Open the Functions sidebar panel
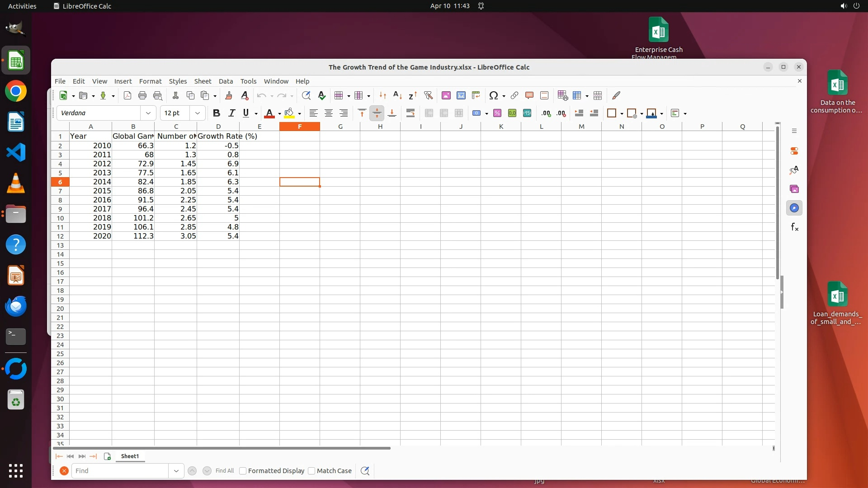Viewport: 868px width, 488px height. point(794,227)
